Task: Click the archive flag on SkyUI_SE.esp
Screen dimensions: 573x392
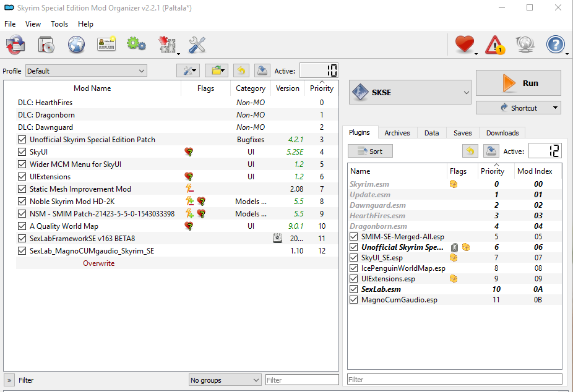Action: (454, 258)
